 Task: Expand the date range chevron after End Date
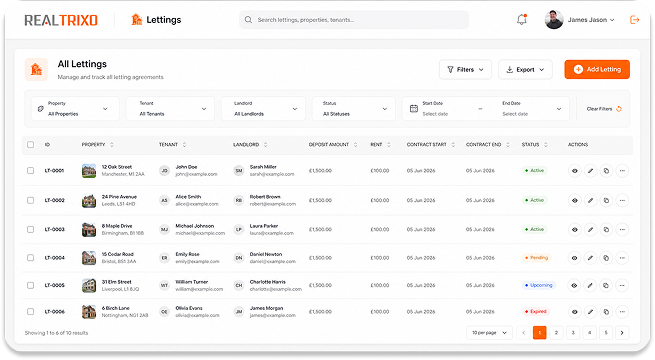tap(559, 109)
